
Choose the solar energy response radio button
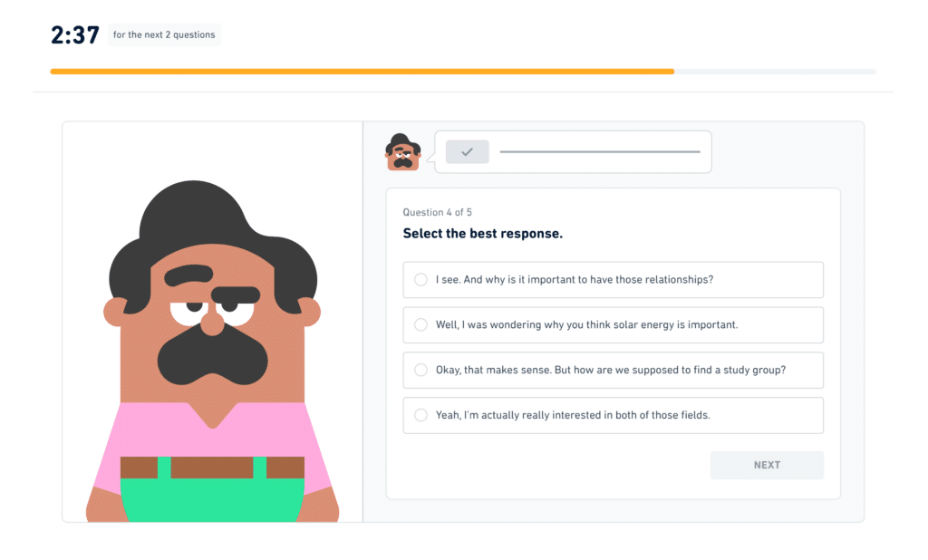[x=420, y=324]
